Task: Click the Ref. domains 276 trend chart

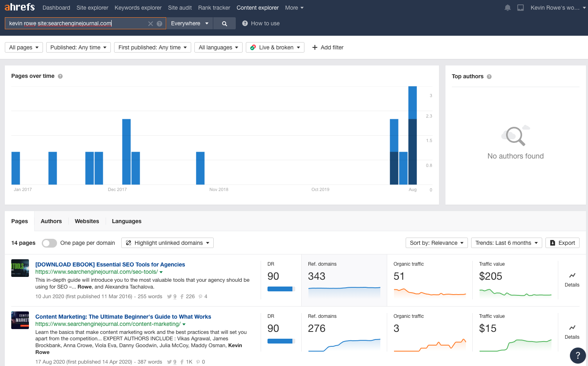Action: (344, 345)
